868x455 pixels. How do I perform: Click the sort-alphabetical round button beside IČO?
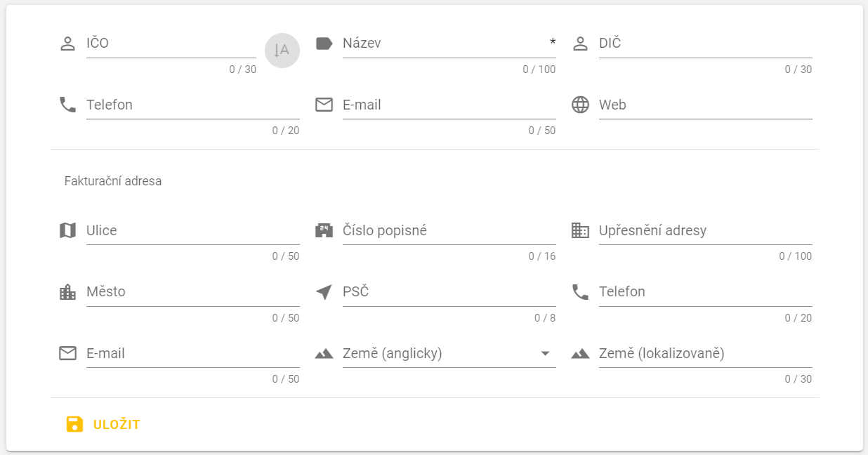tap(282, 51)
